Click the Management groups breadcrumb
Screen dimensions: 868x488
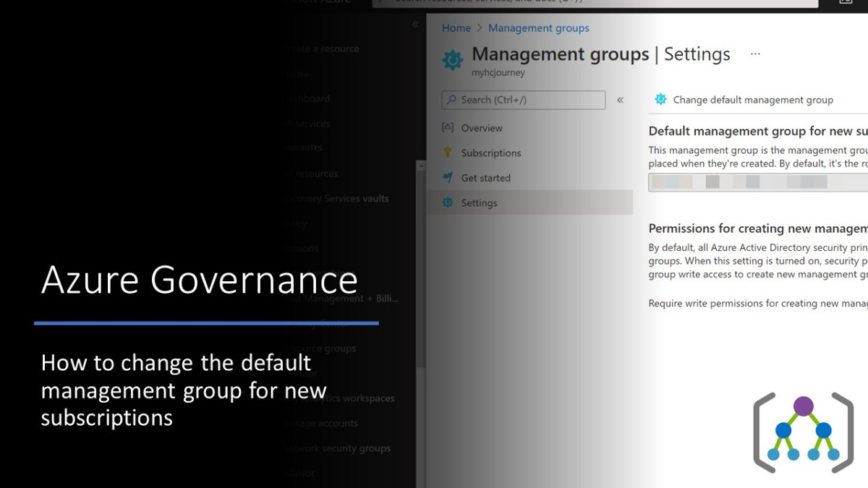pyautogui.click(x=539, y=27)
